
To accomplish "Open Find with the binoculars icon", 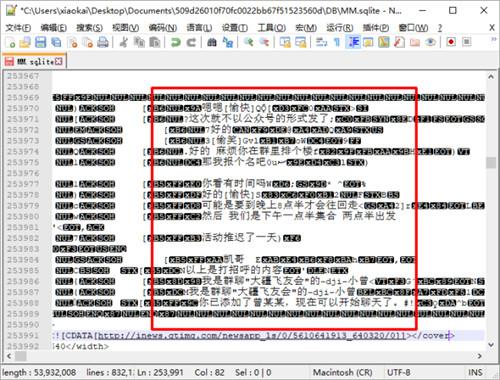I will [x=212, y=42].
